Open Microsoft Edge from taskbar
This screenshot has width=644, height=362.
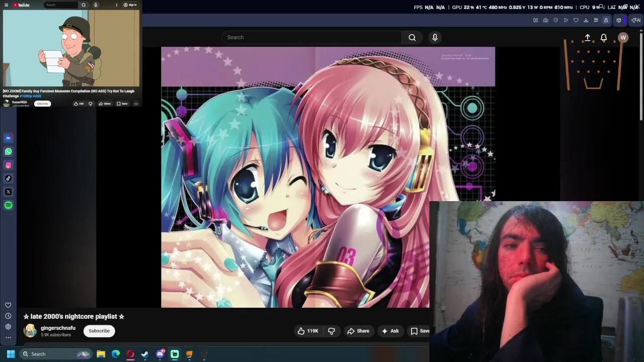116,354
